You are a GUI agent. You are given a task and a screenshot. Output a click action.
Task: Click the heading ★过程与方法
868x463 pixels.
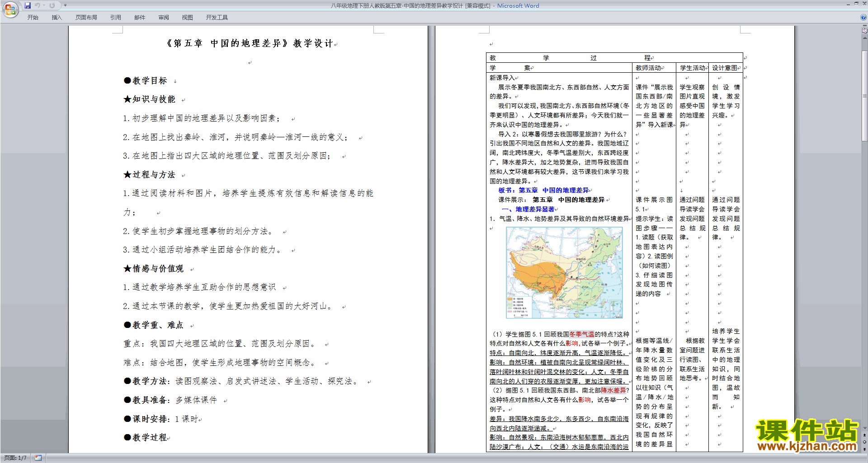tap(150, 175)
